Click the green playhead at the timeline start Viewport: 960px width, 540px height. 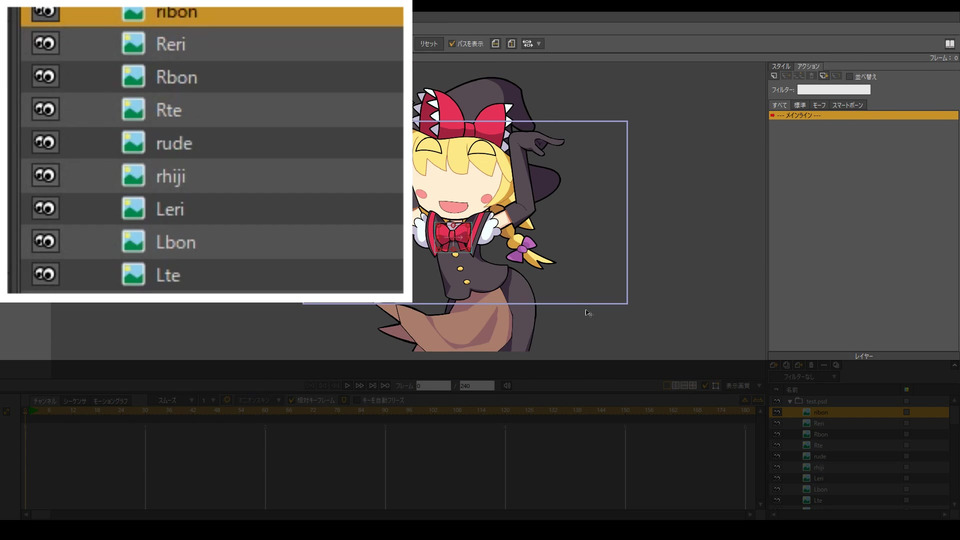pos(33,411)
